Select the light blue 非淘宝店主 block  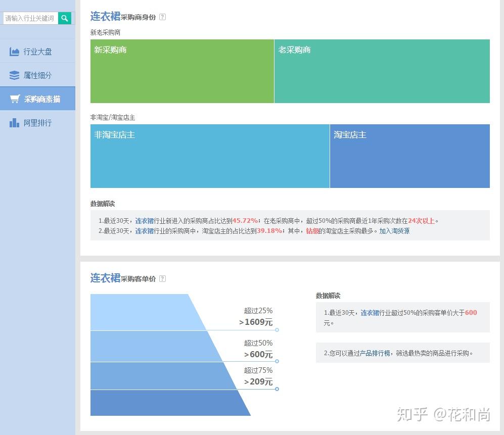point(210,156)
